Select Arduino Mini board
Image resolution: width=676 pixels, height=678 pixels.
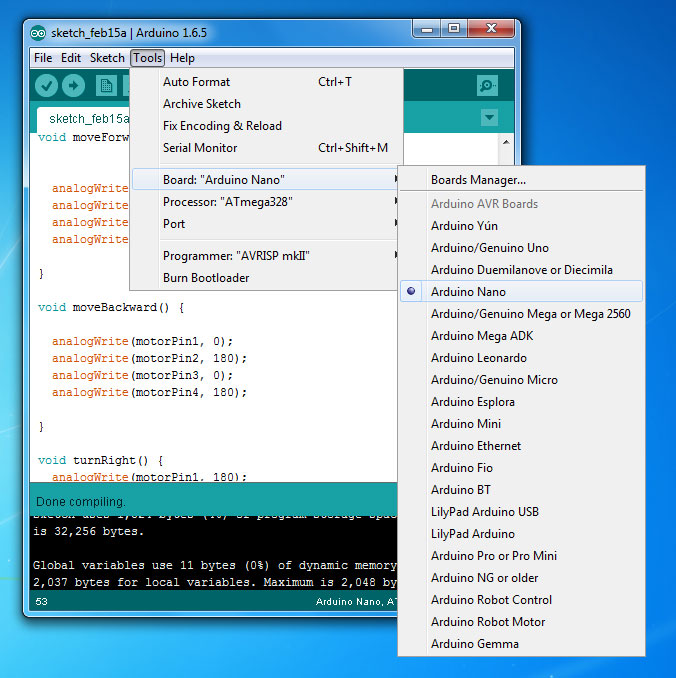[521, 424]
